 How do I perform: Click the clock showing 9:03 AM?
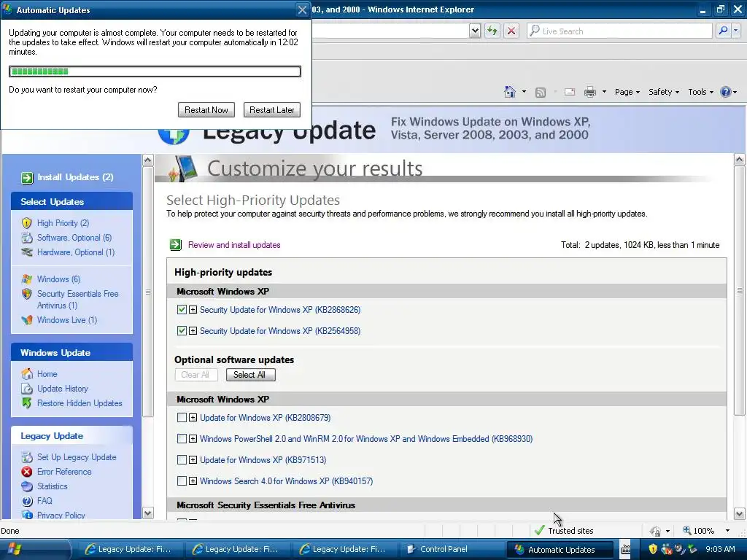pyautogui.click(x=720, y=549)
